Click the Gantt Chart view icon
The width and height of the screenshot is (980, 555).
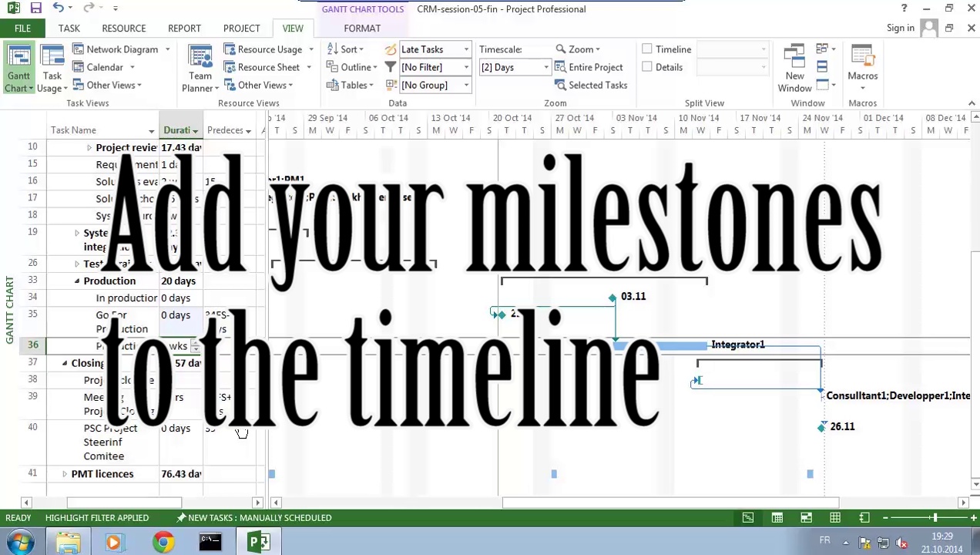click(18, 60)
